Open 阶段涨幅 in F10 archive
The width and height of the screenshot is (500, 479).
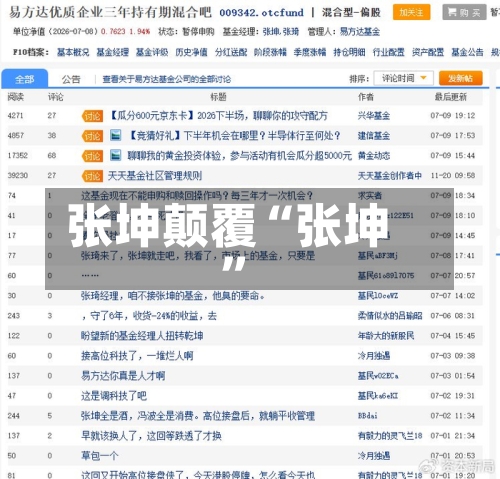point(270,52)
